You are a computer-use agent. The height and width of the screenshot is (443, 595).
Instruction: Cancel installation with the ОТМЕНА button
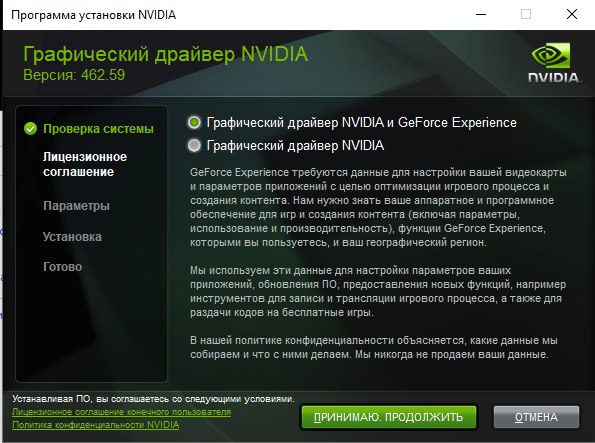coord(536,417)
